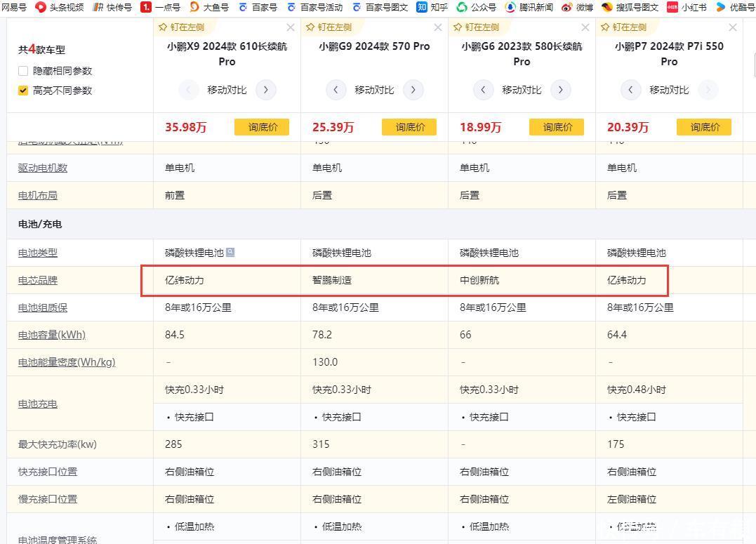Move 小鹏G9 column left with arrow
The height and width of the screenshot is (544, 756).
click(336, 90)
